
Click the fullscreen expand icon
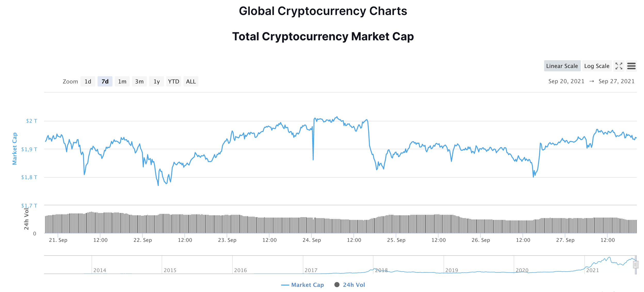tap(619, 66)
